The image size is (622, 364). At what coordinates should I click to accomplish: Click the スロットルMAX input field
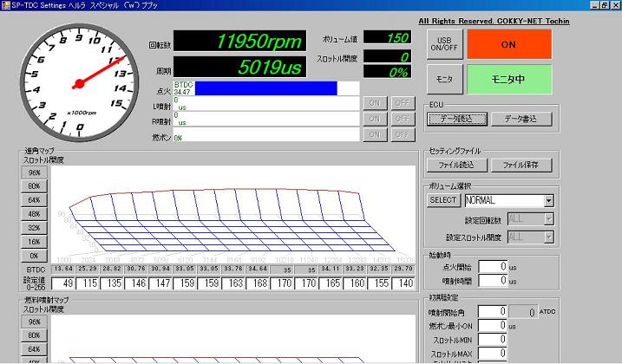point(493,354)
